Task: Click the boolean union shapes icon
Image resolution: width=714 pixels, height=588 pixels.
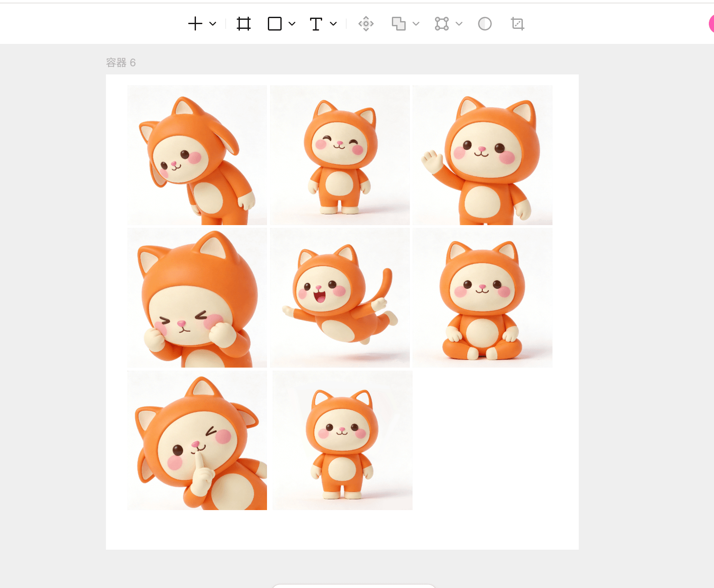Action: click(x=398, y=24)
